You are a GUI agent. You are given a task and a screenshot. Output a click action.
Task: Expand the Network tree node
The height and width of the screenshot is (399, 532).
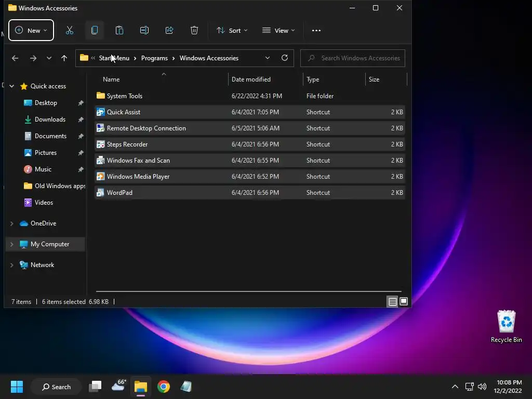pos(11,265)
